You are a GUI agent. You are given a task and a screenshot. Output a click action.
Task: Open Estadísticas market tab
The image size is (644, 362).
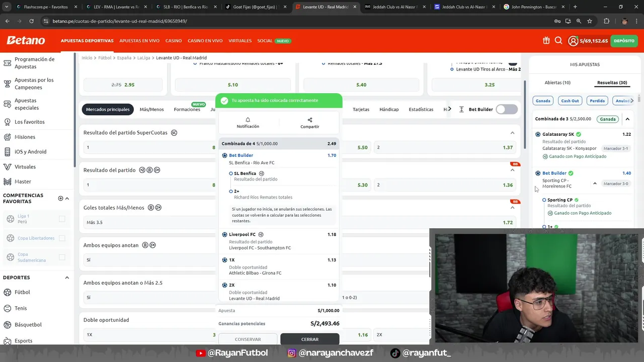[421, 109]
